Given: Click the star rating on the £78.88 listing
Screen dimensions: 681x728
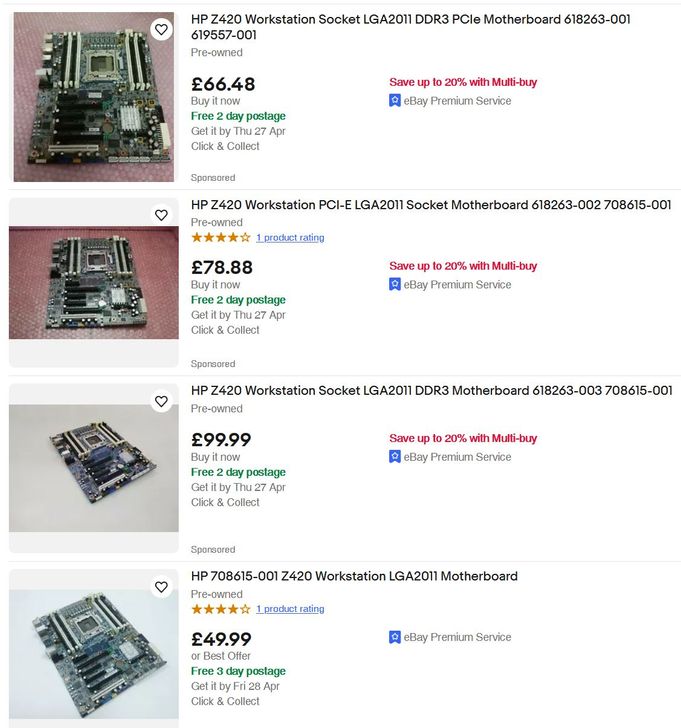Looking at the screenshot, I should 221,238.
